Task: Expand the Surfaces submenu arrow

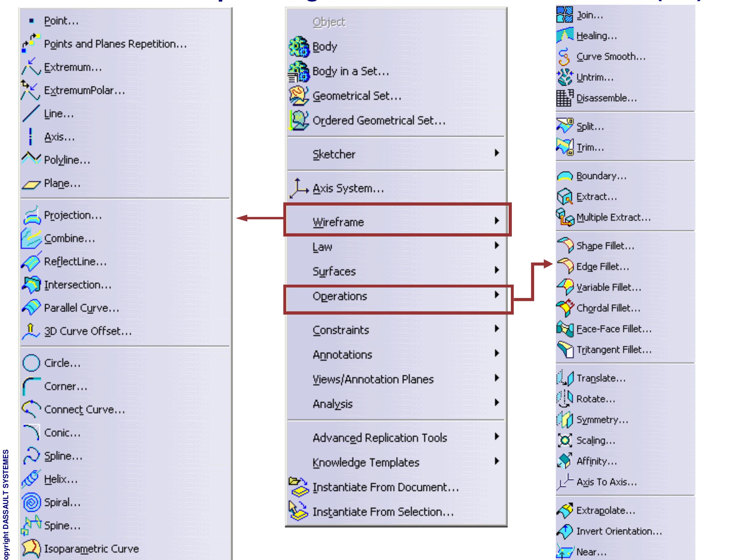Action: coord(497,270)
